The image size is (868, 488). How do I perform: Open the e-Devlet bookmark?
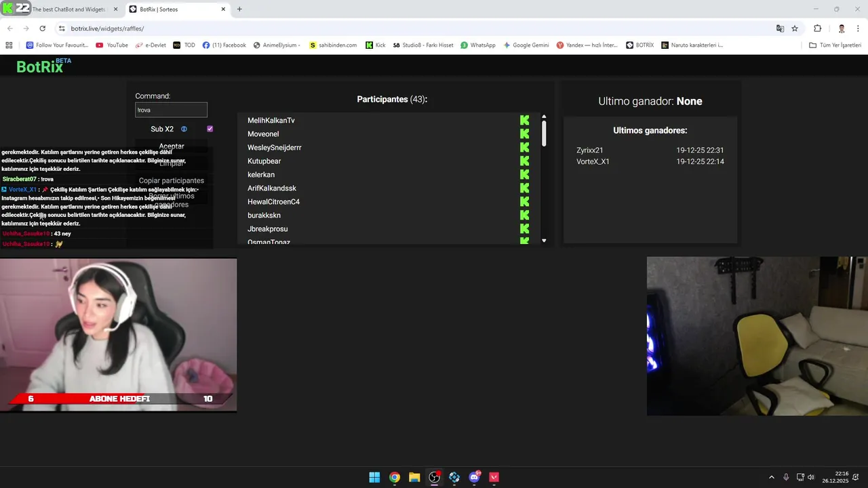pyautogui.click(x=151, y=45)
